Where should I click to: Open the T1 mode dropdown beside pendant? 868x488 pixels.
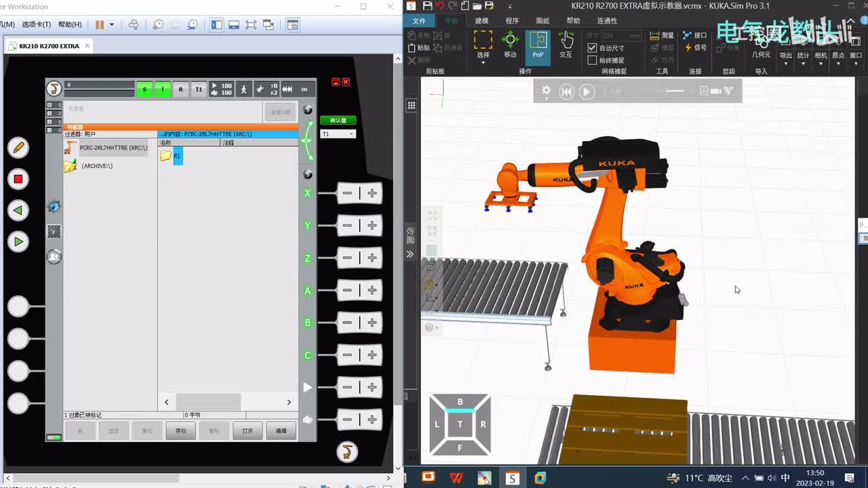[338, 134]
